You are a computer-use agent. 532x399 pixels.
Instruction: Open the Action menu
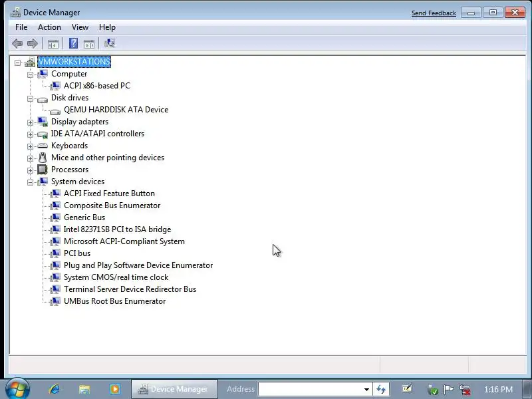tap(49, 27)
